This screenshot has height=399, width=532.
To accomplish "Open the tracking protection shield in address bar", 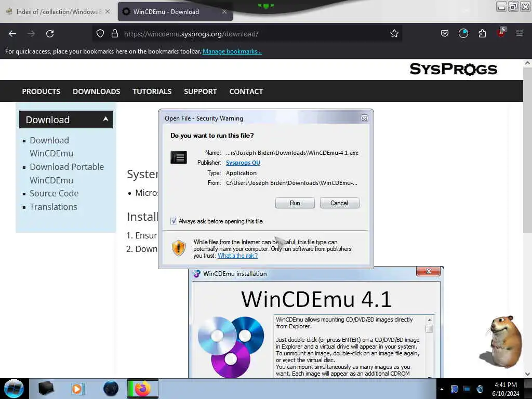I will (100, 34).
